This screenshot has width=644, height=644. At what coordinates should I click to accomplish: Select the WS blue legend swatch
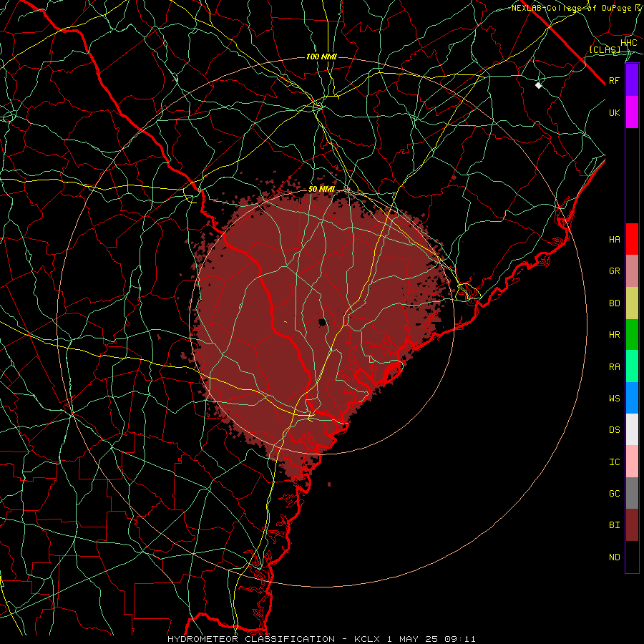(632, 398)
